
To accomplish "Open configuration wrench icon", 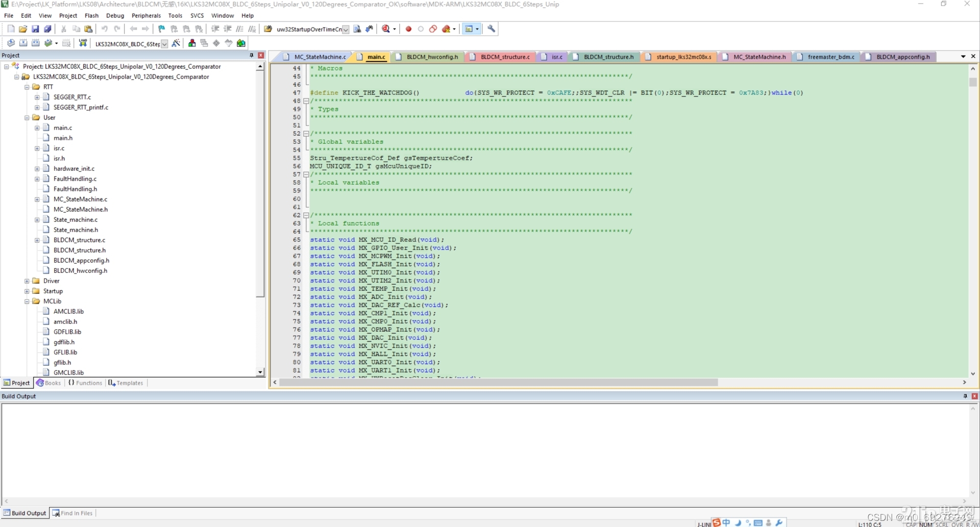I will click(x=491, y=29).
